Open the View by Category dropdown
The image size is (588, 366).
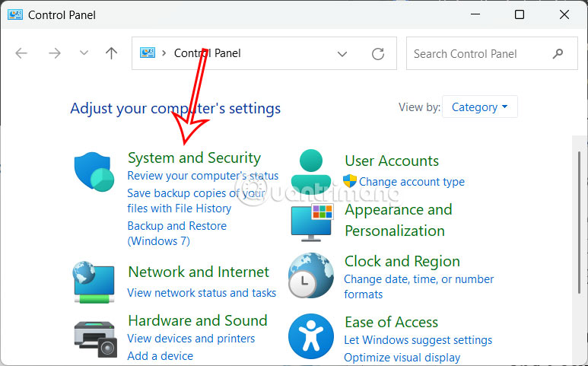pos(479,107)
